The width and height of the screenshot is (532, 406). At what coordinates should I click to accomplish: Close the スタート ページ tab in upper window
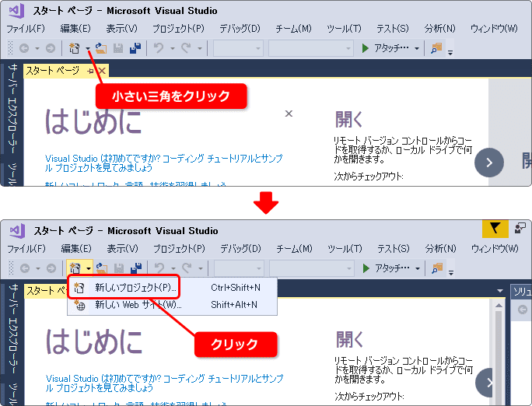pyautogui.click(x=102, y=71)
